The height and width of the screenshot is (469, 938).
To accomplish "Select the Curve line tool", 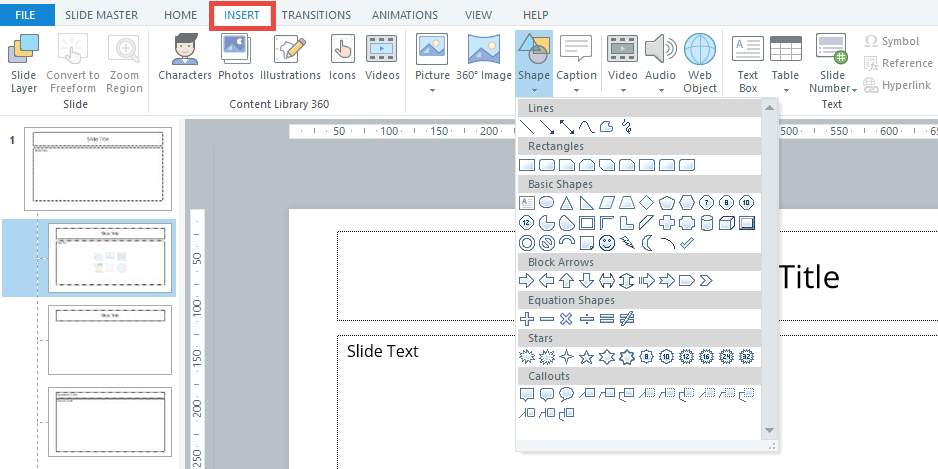I will coord(586,127).
